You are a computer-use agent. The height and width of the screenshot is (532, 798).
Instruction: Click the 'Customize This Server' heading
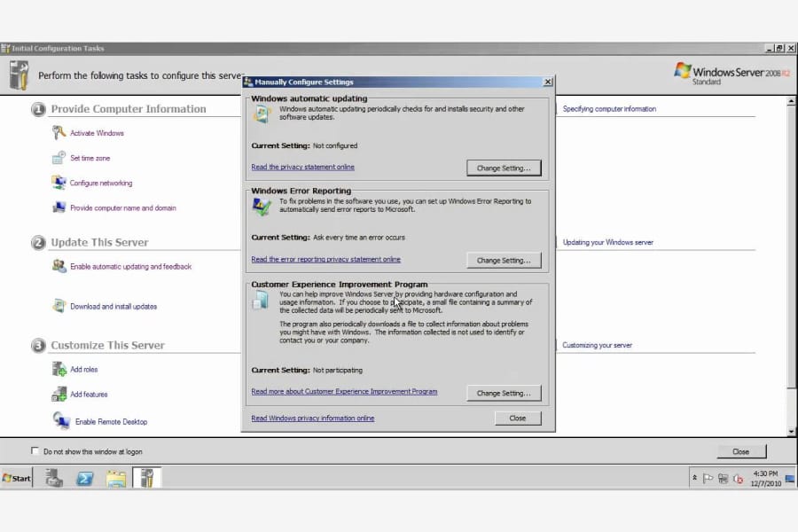point(108,345)
